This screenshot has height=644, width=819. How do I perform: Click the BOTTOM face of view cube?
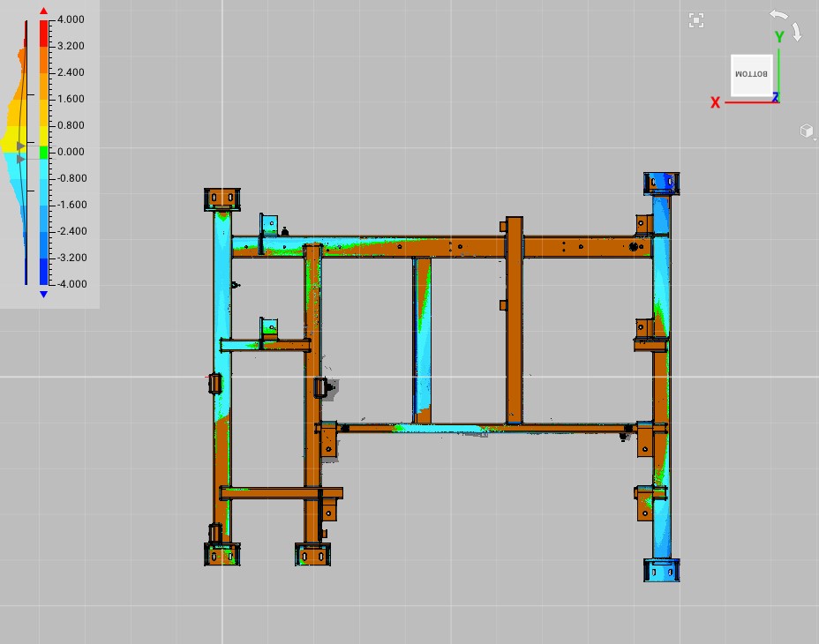(x=751, y=74)
